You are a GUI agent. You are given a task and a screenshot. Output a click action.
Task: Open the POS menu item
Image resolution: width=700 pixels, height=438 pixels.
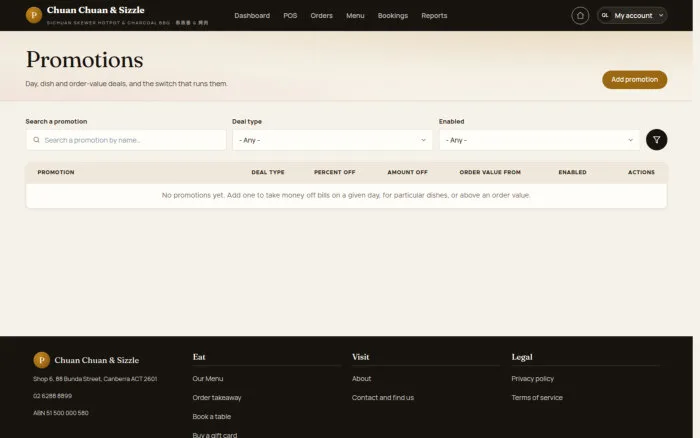click(x=290, y=16)
